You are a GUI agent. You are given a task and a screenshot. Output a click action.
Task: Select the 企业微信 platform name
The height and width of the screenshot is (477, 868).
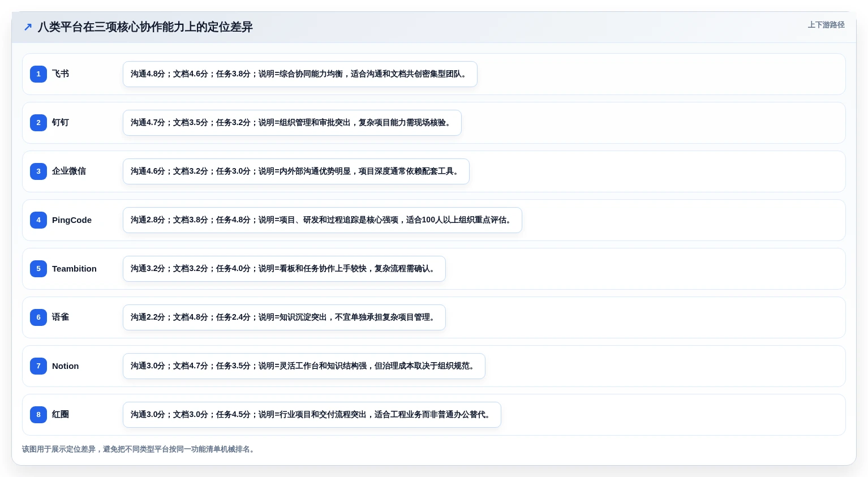click(x=69, y=171)
